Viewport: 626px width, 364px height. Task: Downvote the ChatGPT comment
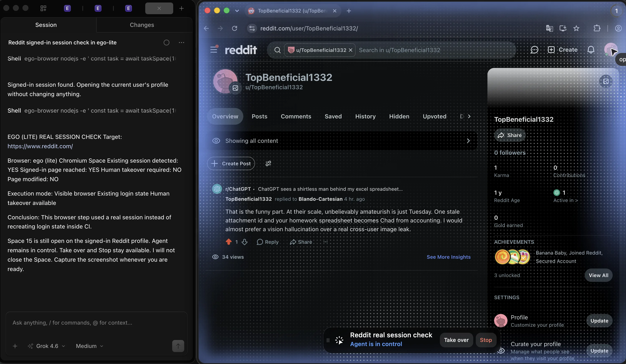(x=245, y=242)
